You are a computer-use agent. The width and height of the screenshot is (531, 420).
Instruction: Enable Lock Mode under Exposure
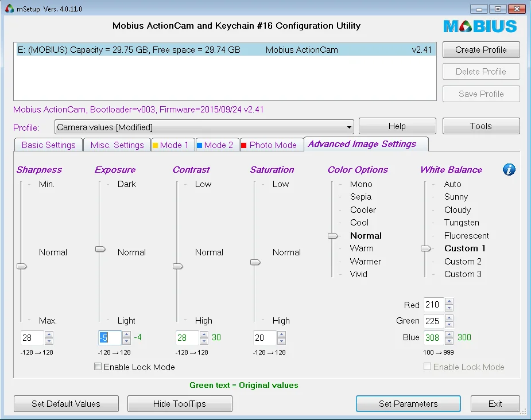coord(98,367)
